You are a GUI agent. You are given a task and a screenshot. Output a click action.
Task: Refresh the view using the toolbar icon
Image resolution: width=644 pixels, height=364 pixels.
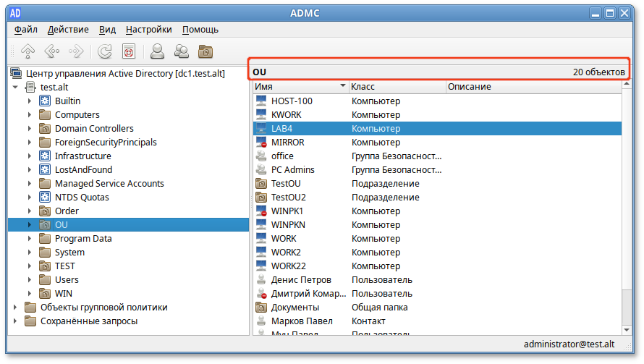(105, 51)
